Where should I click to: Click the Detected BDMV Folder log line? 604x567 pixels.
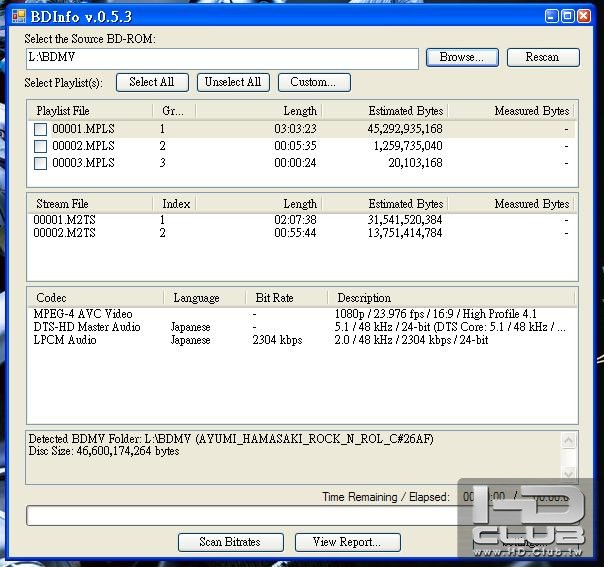[x=231, y=439]
